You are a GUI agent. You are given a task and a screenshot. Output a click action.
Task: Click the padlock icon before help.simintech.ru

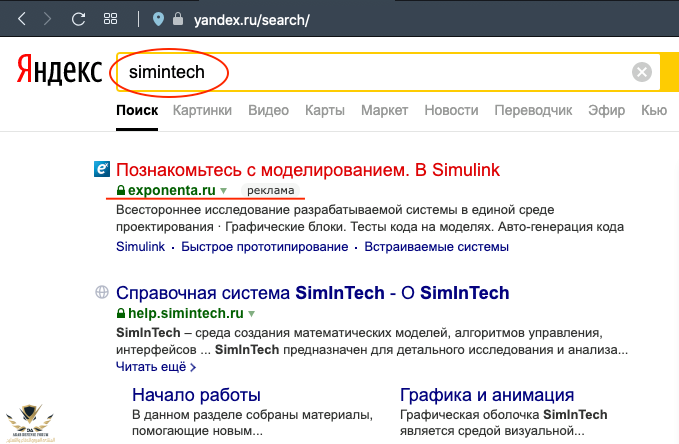pyautogui.click(x=121, y=313)
